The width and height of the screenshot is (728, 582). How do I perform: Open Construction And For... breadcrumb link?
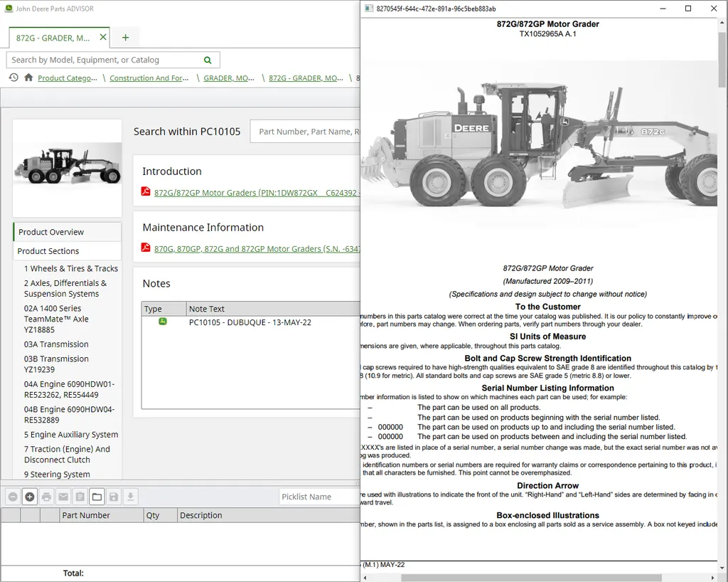point(149,78)
